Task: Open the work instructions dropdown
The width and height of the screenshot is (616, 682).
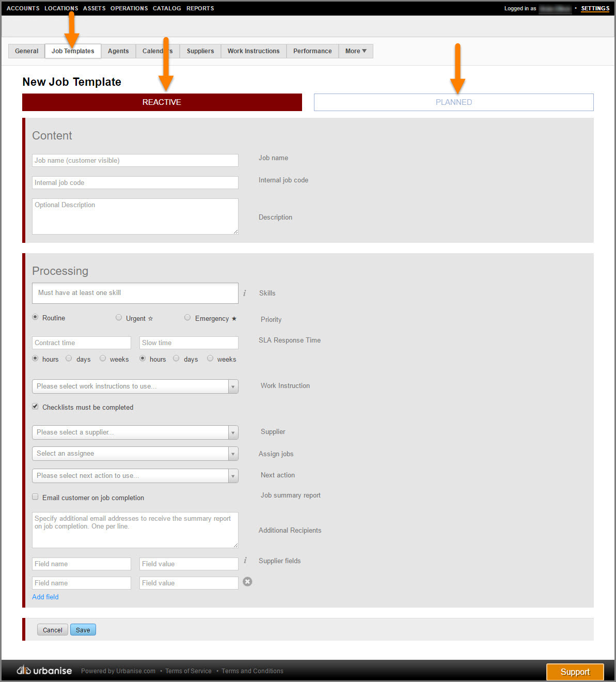Action: coord(135,386)
